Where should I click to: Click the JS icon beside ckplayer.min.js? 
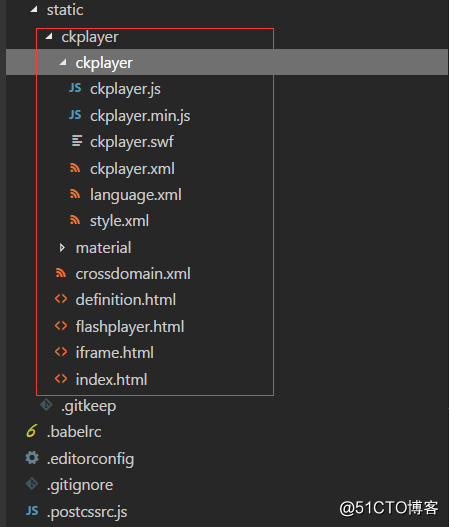(x=75, y=115)
